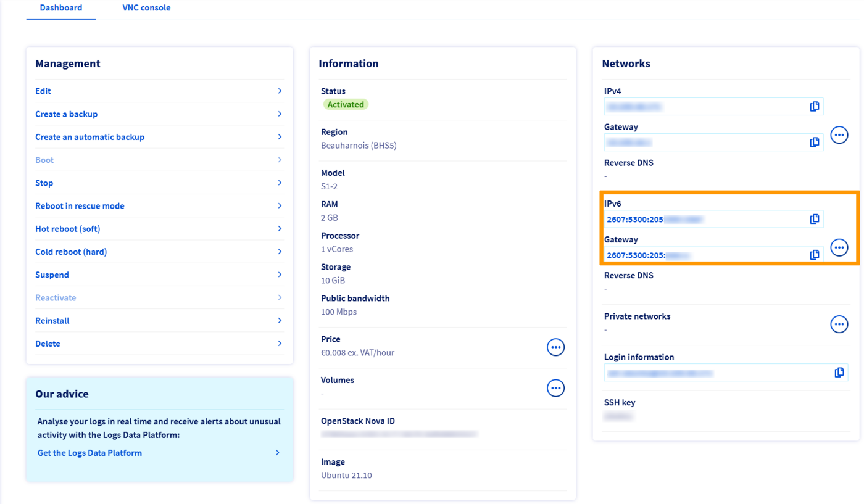Switch to the VNC console tab
The width and height of the screenshot is (864, 504).
click(x=146, y=8)
